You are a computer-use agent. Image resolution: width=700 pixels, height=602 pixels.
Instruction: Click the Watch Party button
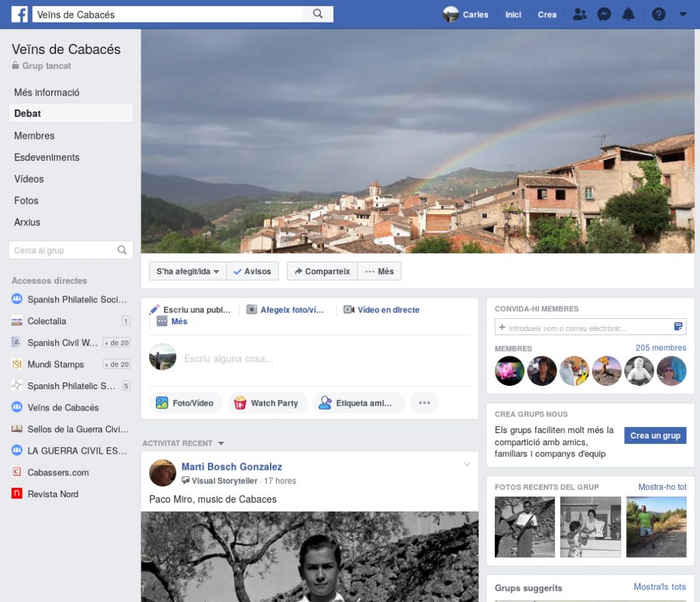[x=267, y=403]
